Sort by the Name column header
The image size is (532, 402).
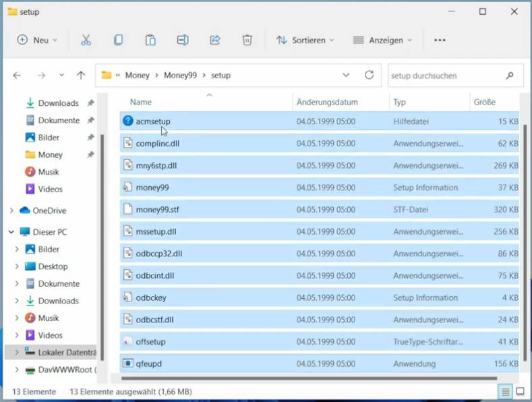[x=141, y=102]
